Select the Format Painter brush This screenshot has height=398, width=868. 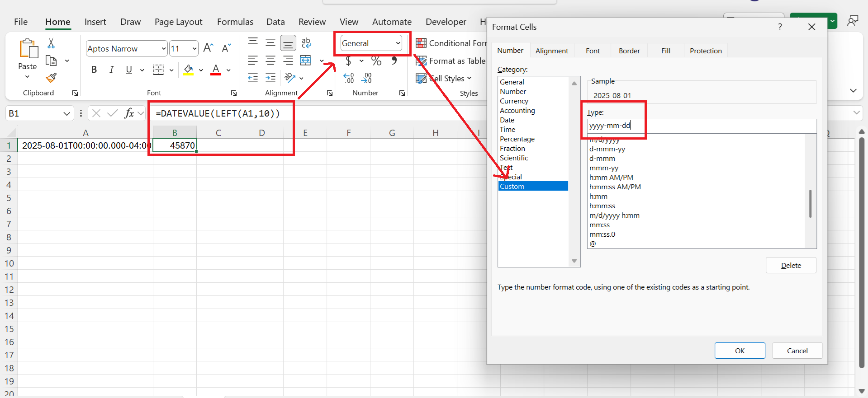tap(51, 78)
